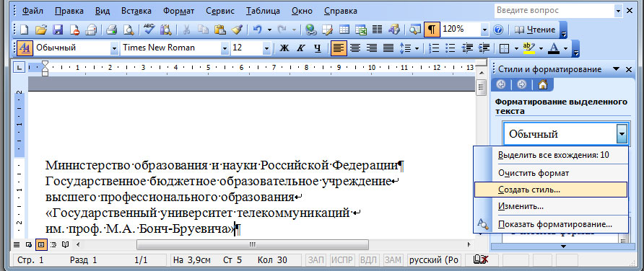Viewport: 644px width, 271px height.
Task: Open the Drawing toolbar icon
Action: tap(394, 30)
